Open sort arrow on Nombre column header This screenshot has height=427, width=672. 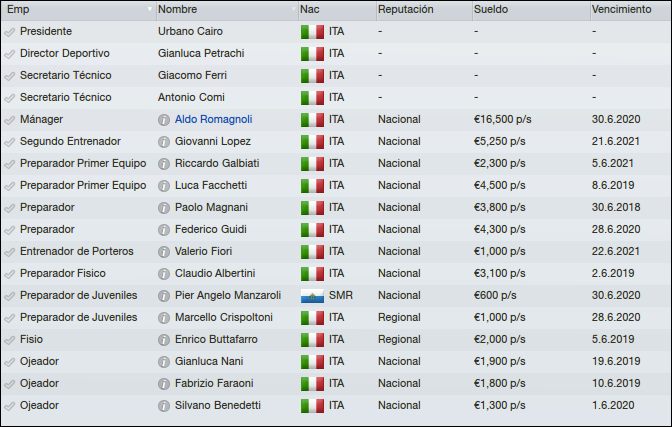click(294, 9)
